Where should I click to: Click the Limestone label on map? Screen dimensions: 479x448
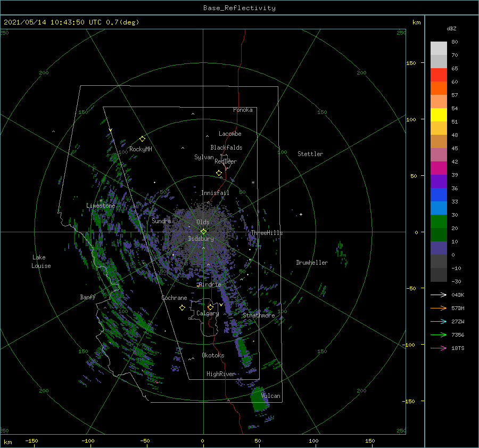(101, 206)
